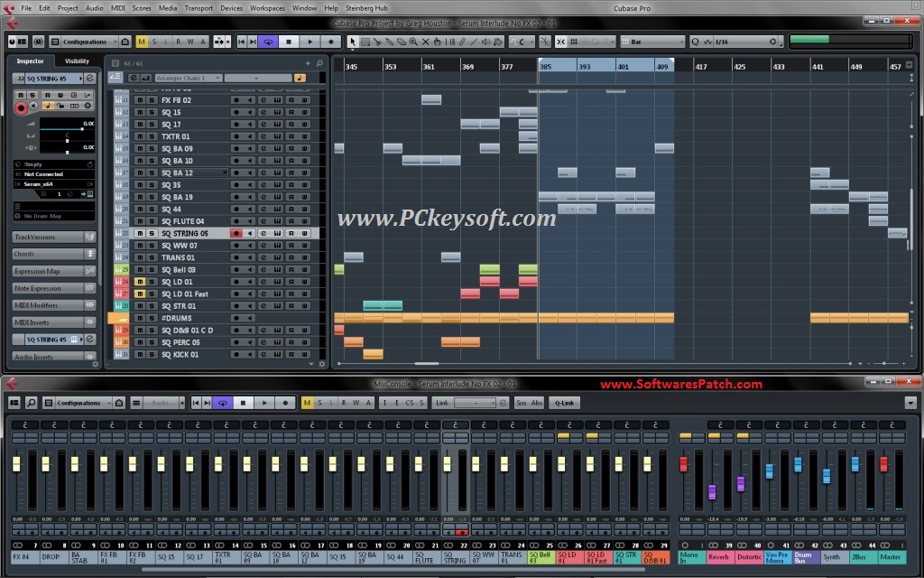Toggle record enable in the Inspector
Image resolution: width=924 pixels, height=578 pixels.
[x=22, y=108]
